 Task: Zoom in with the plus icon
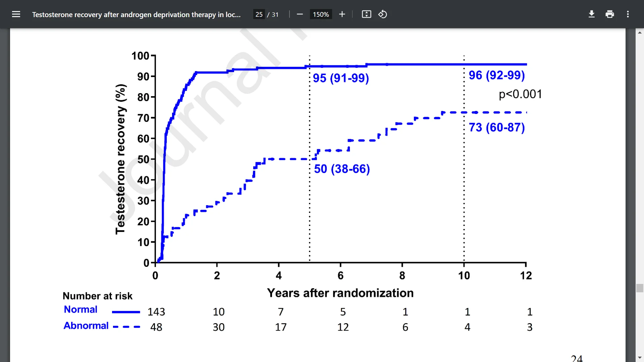pos(342,14)
